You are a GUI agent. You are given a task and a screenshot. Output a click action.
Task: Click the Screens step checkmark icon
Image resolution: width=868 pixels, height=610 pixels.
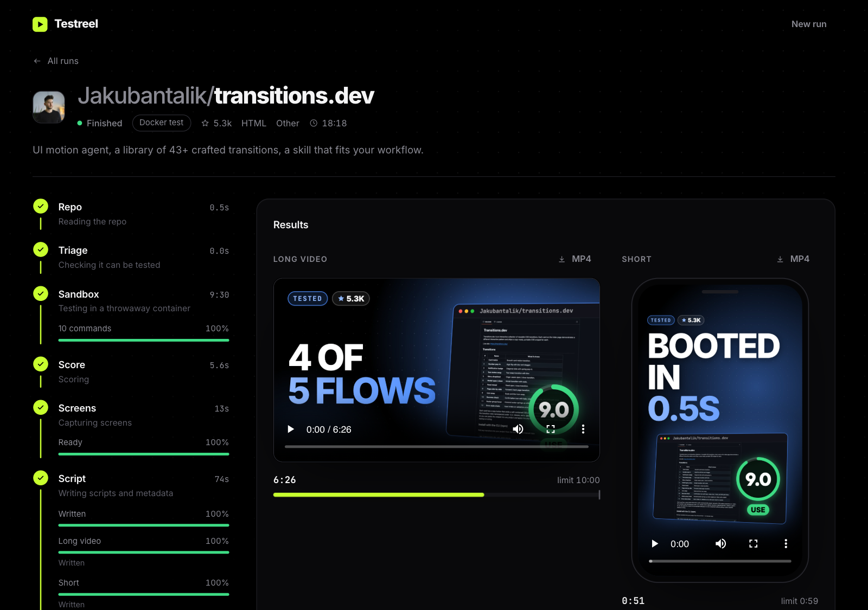click(x=41, y=408)
